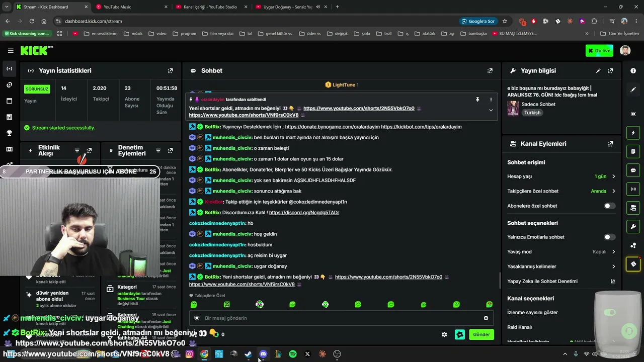644x362 pixels.
Task: Open the trophy achievements sidebar icon
Action: coord(9,133)
